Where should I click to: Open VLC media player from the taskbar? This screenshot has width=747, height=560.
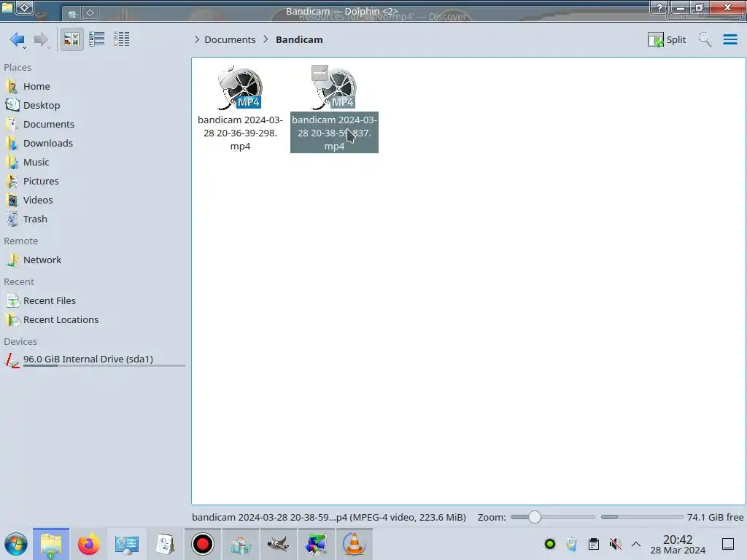coord(355,544)
